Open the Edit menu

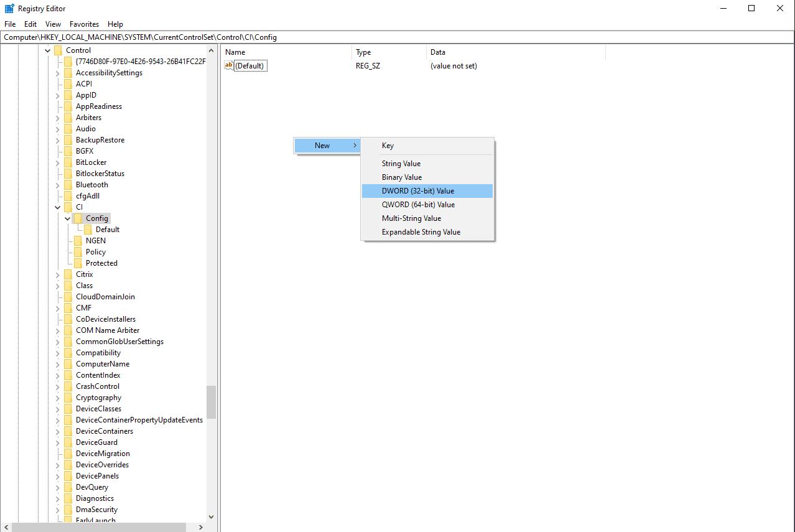(x=30, y=24)
